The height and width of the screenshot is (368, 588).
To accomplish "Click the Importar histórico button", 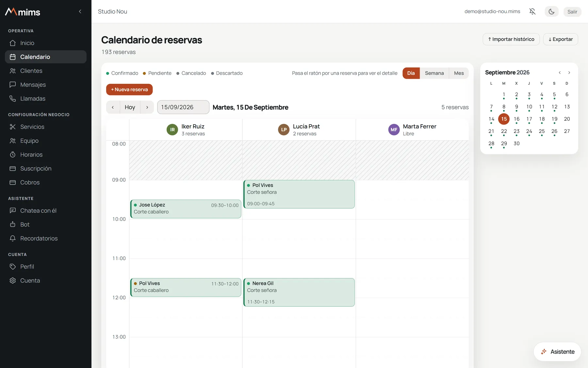I will 511,39.
